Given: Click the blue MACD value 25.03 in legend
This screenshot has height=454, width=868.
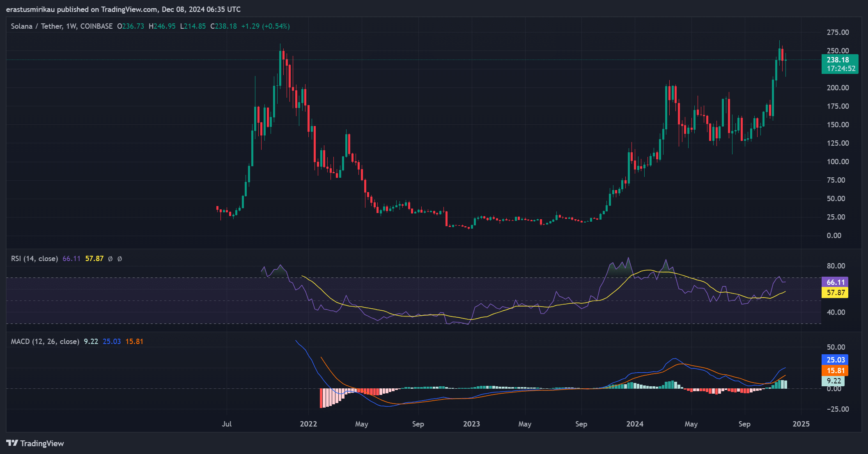Looking at the screenshot, I should click(x=112, y=342).
